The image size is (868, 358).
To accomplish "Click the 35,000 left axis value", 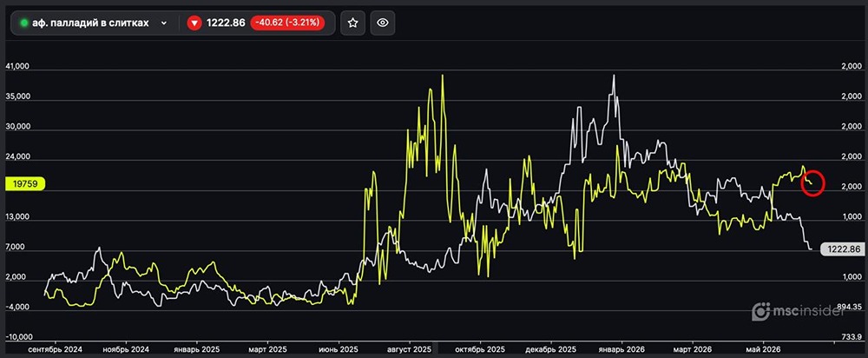I will pyautogui.click(x=16, y=96).
